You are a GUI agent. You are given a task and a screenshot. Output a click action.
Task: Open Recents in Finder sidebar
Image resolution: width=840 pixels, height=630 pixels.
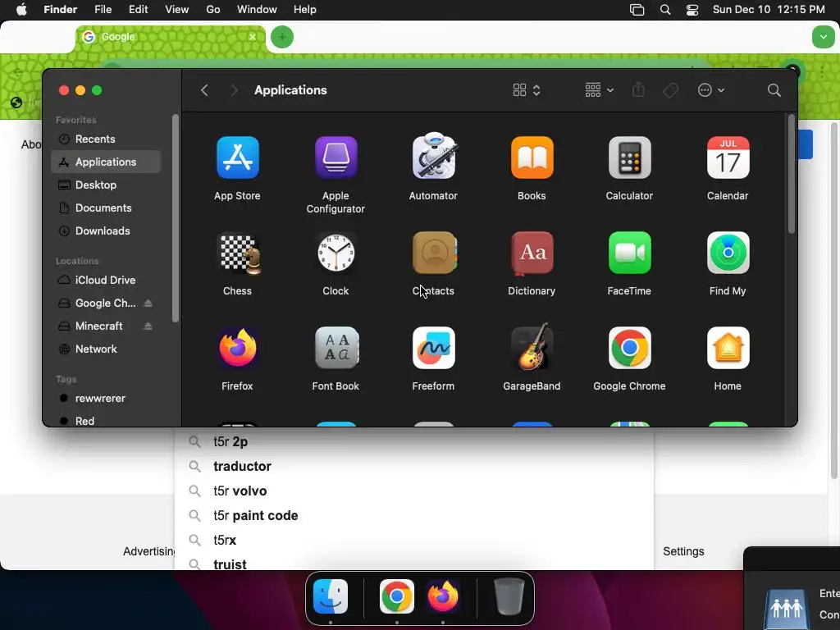pos(106,139)
